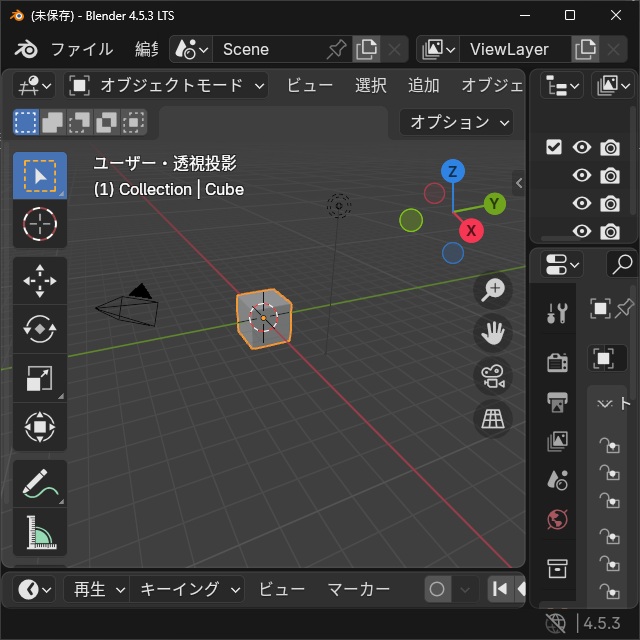Viewport: 640px width, 640px height.
Task: Open the timeline View (ビュー) menu
Action: click(282, 589)
